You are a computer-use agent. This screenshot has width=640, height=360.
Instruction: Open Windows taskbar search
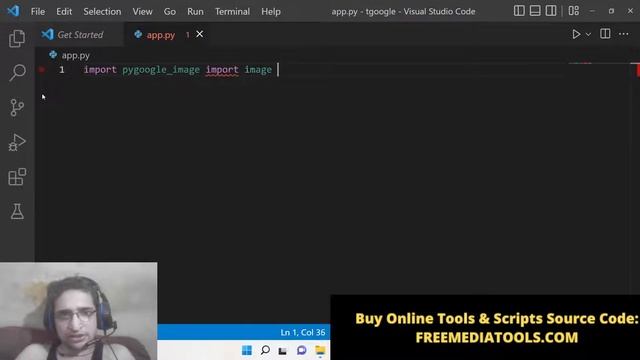point(265,350)
